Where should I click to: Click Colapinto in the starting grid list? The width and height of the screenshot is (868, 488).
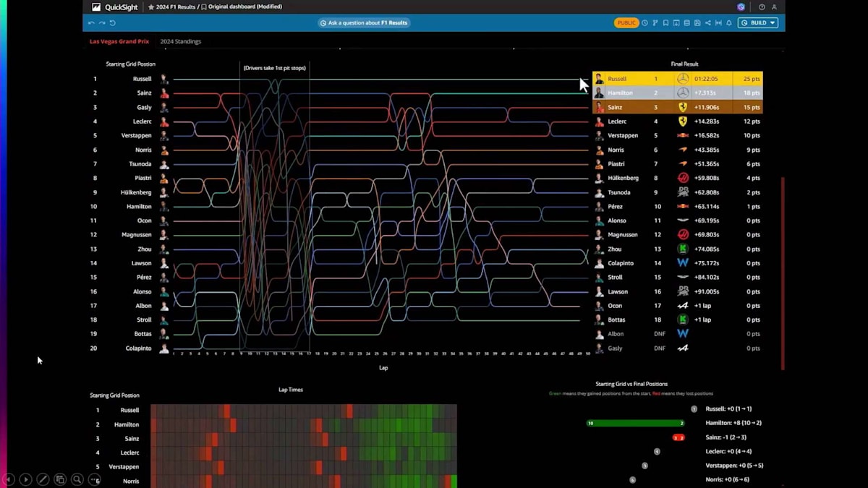pyautogui.click(x=138, y=348)
